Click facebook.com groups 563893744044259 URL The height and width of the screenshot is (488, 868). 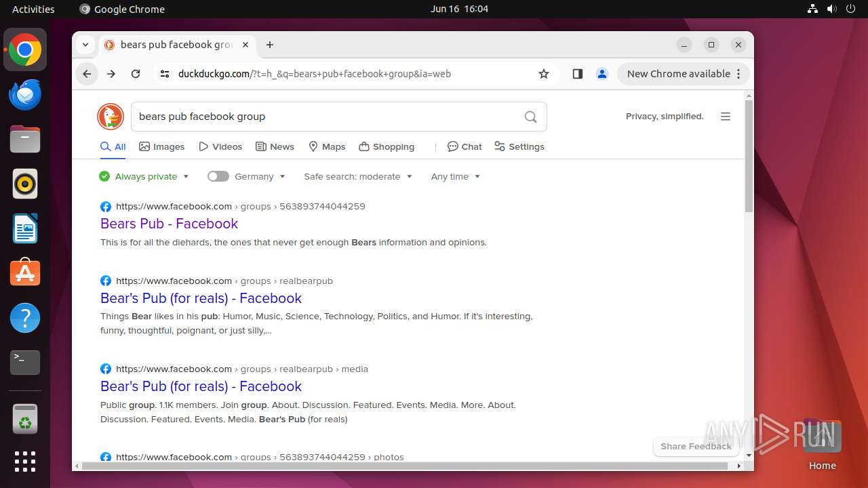point(240,206)
